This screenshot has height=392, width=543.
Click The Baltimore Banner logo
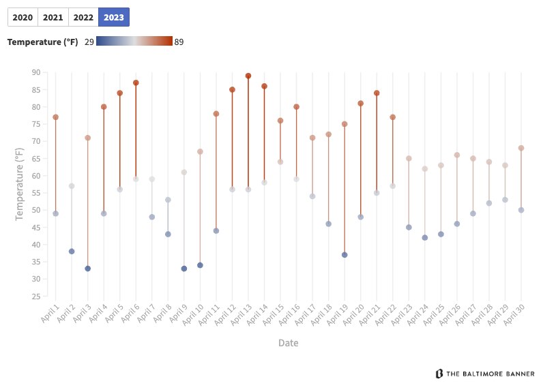tap(485, 374)
